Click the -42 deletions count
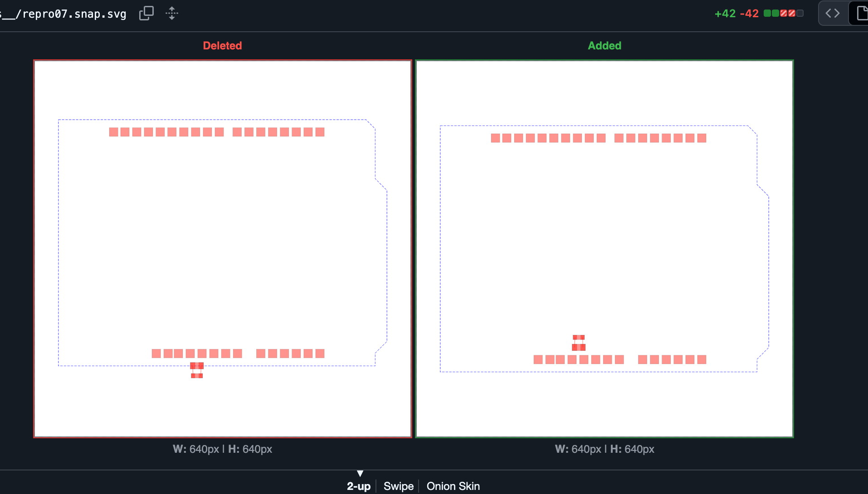Image resolution: width=868 pixels, height=494 pixels. (749, 14)
